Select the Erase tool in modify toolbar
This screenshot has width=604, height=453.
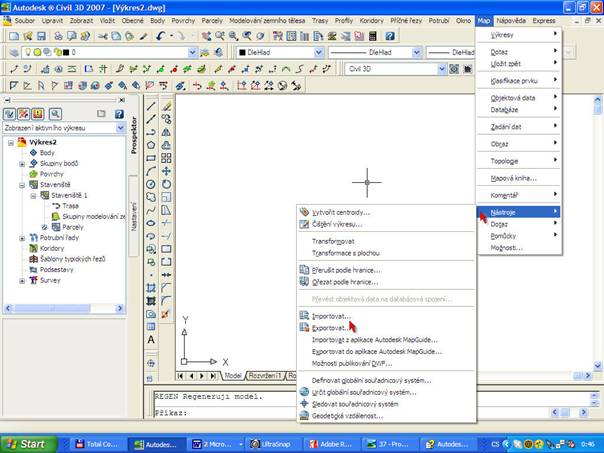pyautogui.click(x=166, y=106)
